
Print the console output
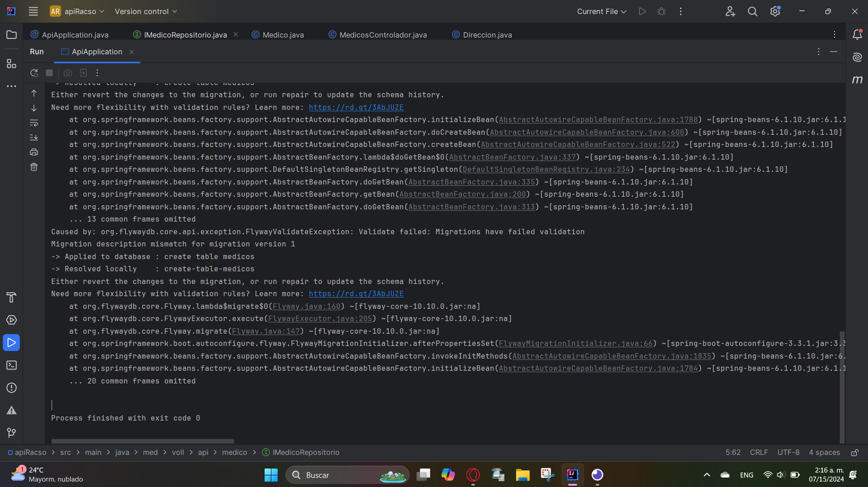[x=34, y=152]
